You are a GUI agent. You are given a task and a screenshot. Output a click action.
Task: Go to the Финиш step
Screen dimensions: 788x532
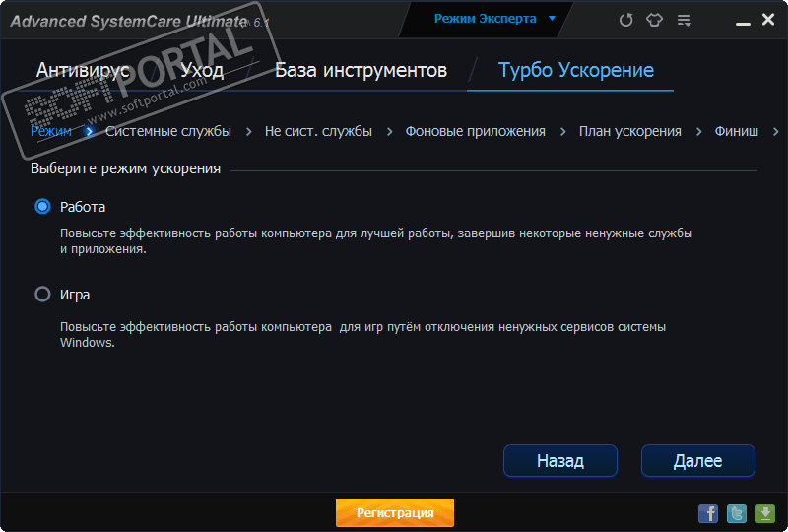(x=737, y=131)
